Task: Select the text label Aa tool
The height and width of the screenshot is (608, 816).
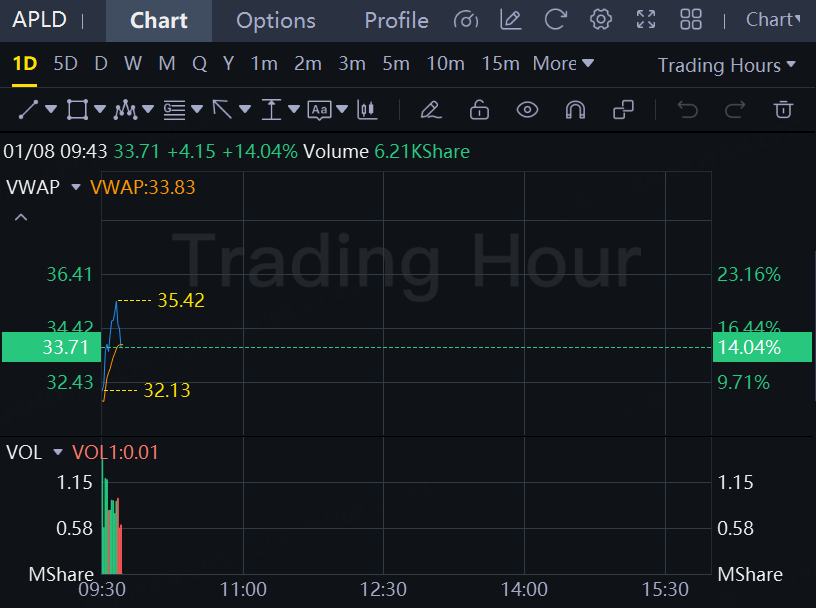Action: 320,110
